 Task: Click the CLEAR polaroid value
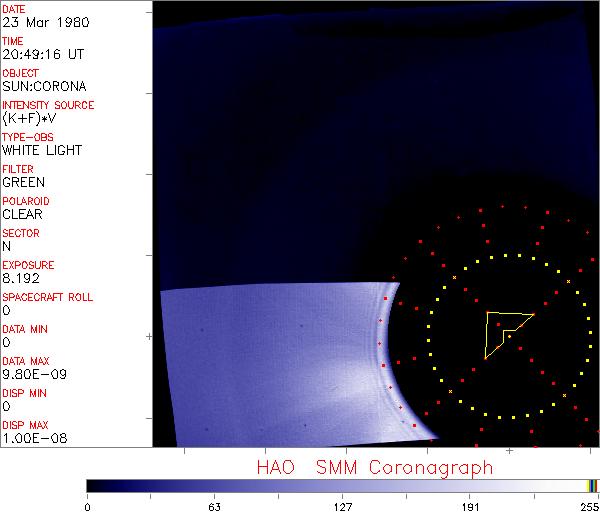coord(22,215)
